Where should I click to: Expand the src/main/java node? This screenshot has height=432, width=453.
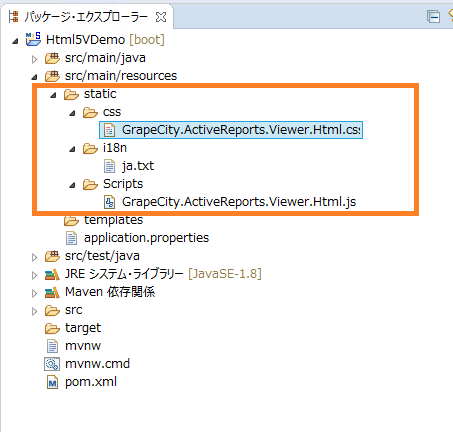[x=34, y=59]
